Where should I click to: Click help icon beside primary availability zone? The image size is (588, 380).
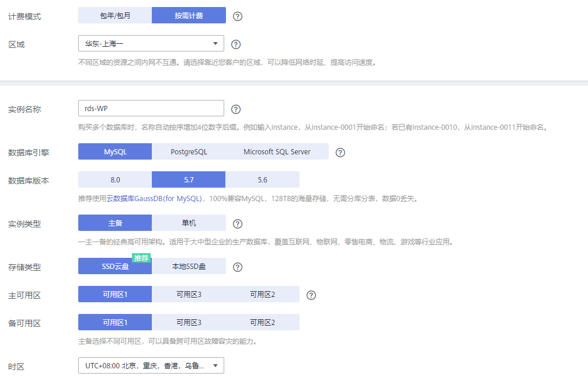(x=311, y=295)
